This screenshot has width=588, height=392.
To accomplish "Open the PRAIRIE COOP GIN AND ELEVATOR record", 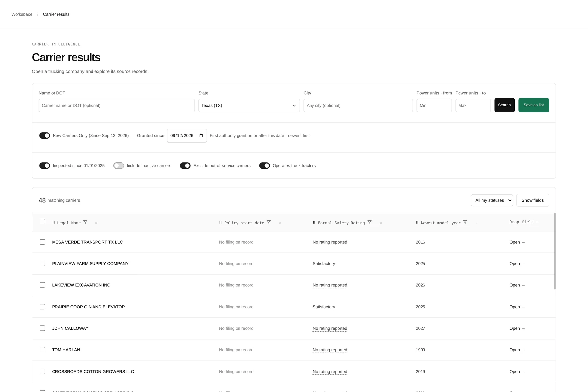I will (517, 307).
